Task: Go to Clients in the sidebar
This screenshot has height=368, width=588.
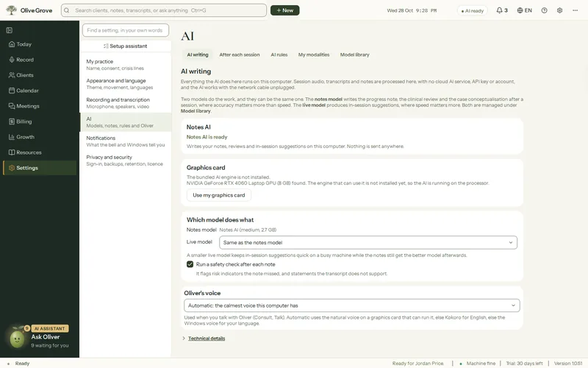Action: coord(40,75)
